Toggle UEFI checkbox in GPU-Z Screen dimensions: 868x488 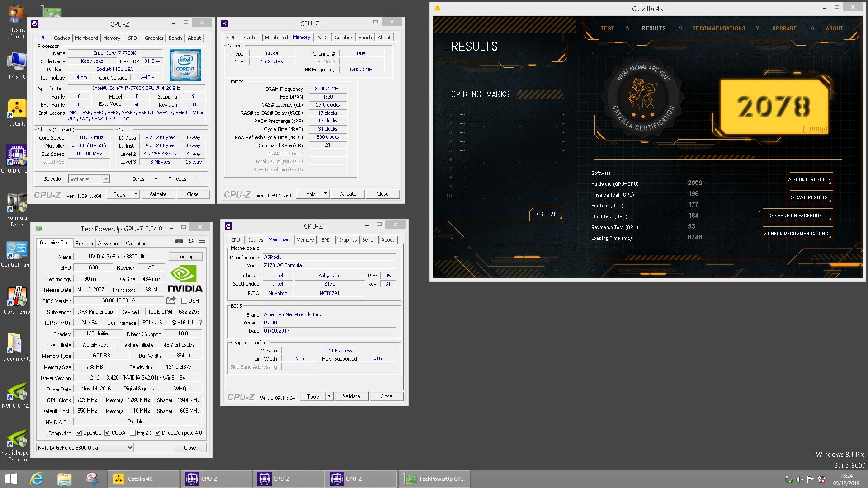184,300
